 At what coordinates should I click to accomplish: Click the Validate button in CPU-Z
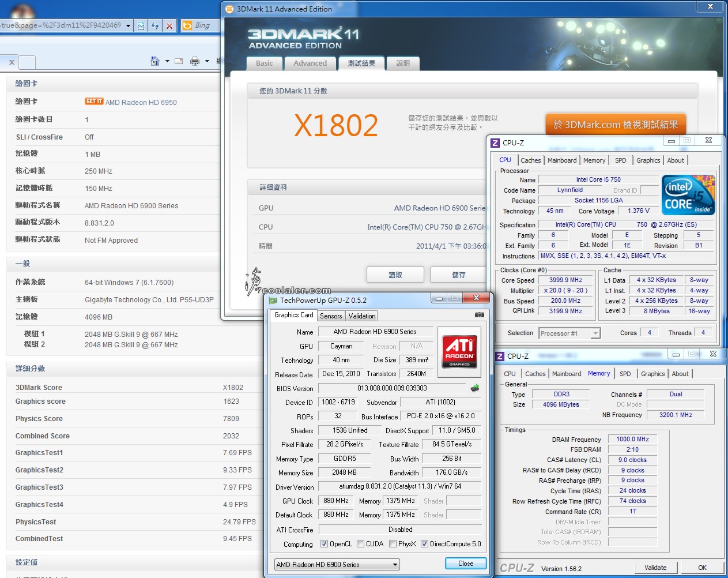[655, 568]
